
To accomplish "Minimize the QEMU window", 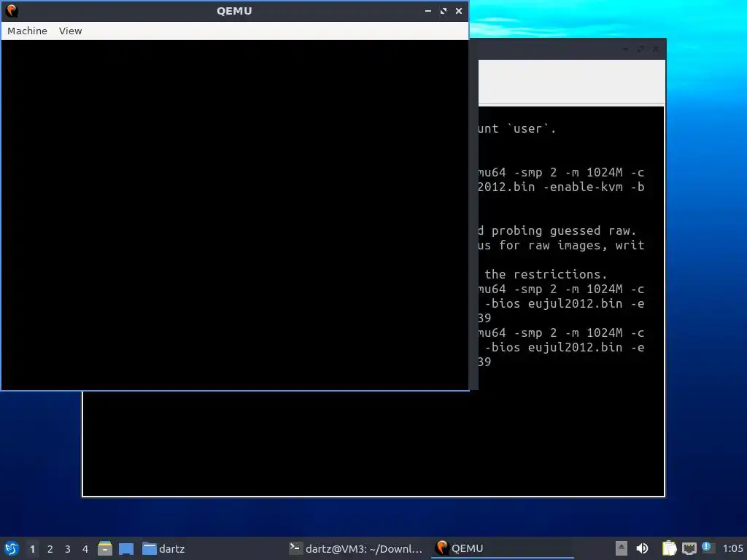I will point(427,10).
